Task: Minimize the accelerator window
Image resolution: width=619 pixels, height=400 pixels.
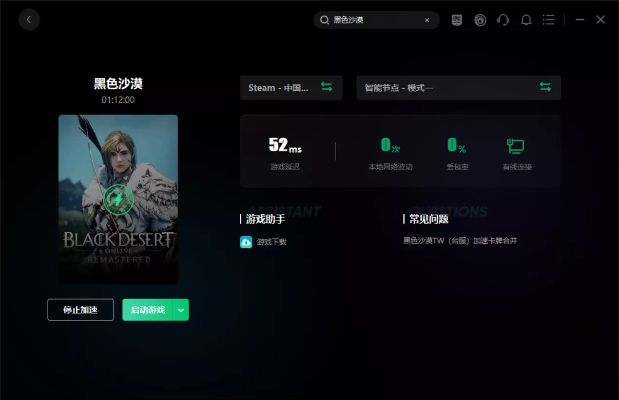Action: coord(580,19)
